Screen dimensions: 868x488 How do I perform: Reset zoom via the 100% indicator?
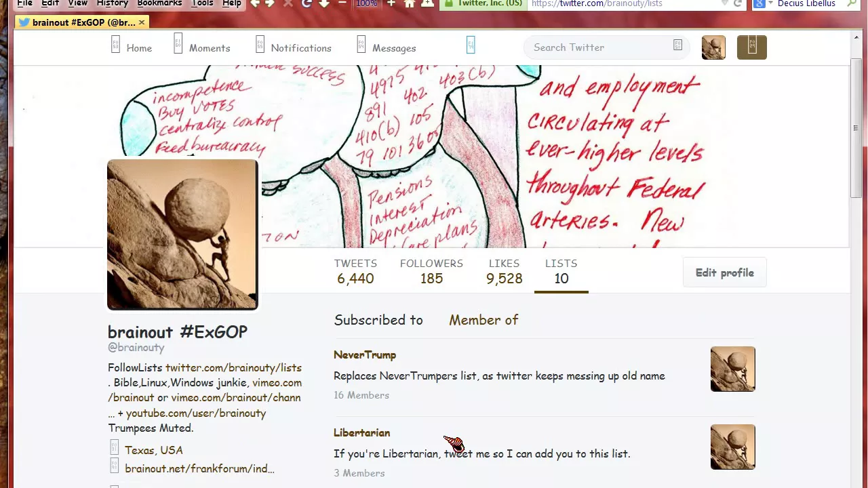[367, 3]
